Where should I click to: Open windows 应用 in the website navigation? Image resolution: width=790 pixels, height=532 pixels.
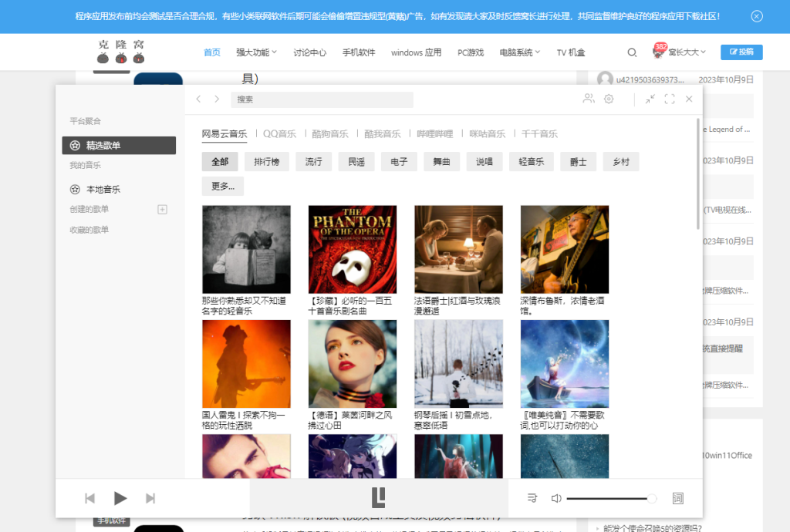coord(416,52)
